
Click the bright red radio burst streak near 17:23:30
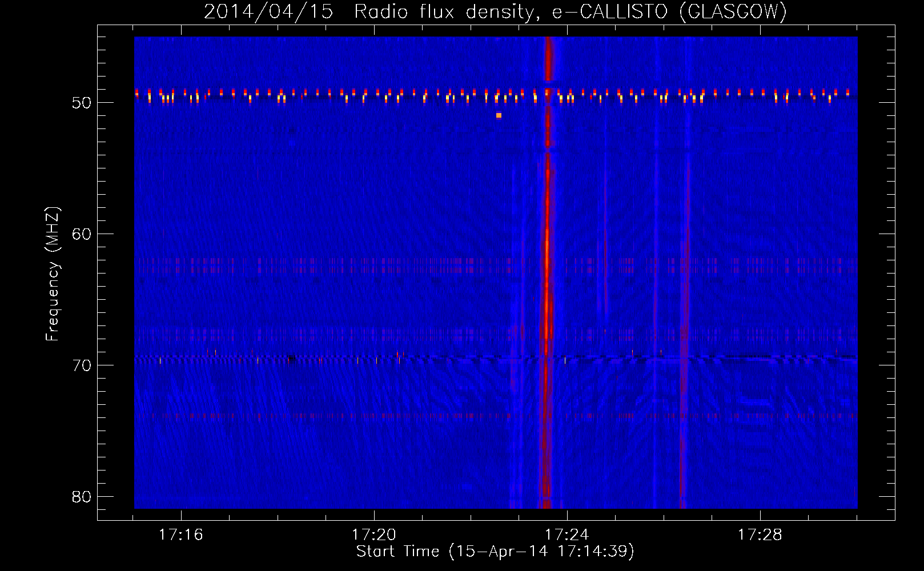(547, 272)
